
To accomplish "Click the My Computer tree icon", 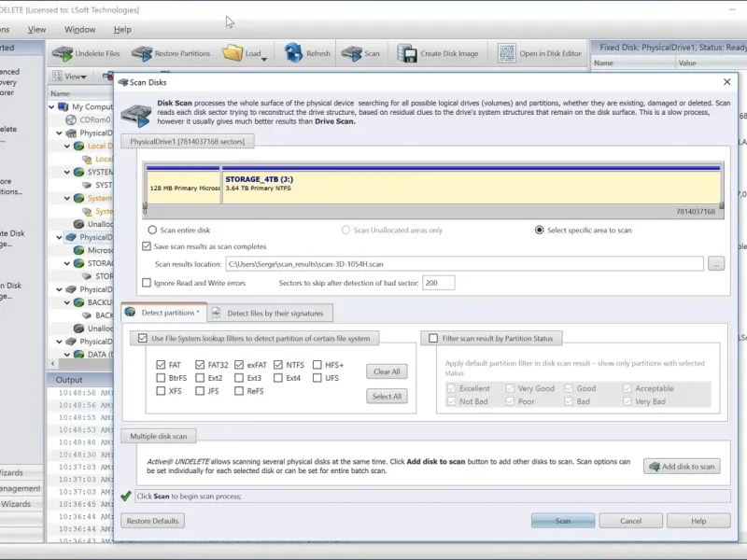I will coord(63,106).
